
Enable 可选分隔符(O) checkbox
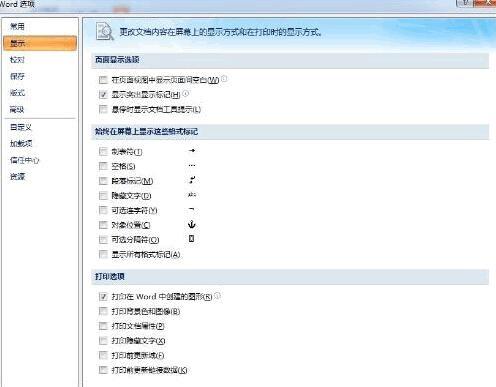tap(103, 240)
